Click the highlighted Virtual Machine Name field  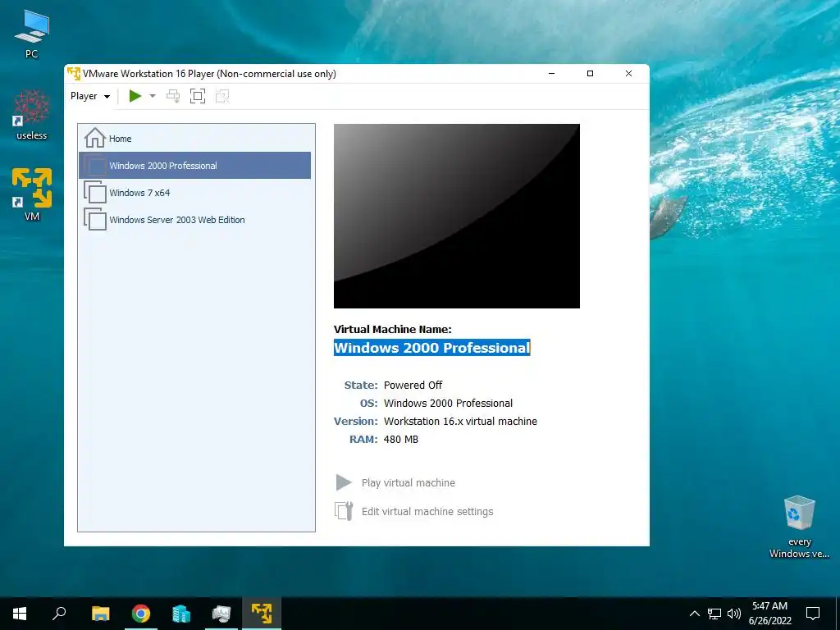(431, 348)
